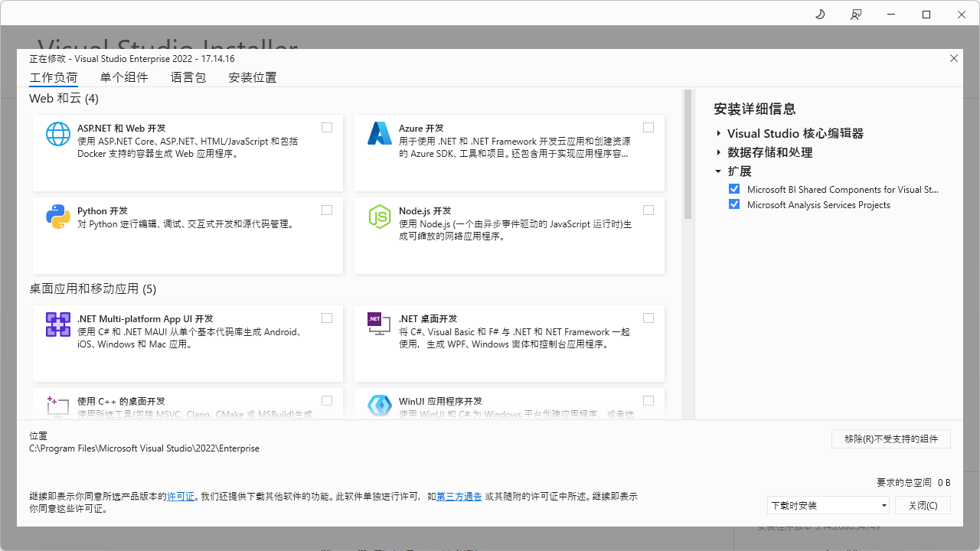
Task: Expand 数据存储和处理 details node
Action: coord(719,152)
